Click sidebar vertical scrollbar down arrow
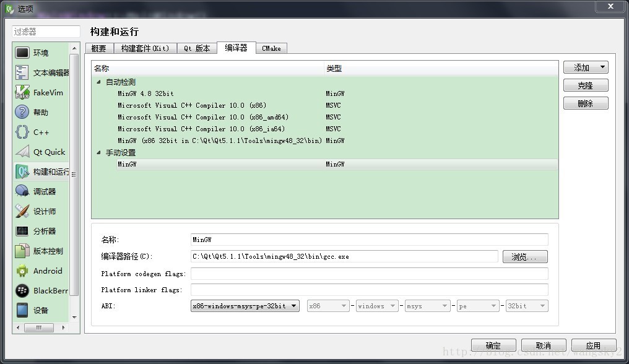The image size is (629, 364). coord(74,317)
